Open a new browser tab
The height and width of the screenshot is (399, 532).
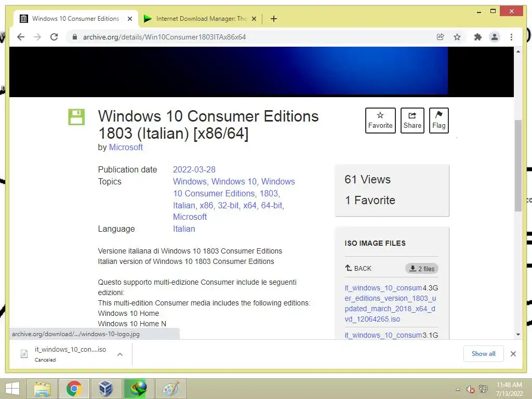click(274, 19)
